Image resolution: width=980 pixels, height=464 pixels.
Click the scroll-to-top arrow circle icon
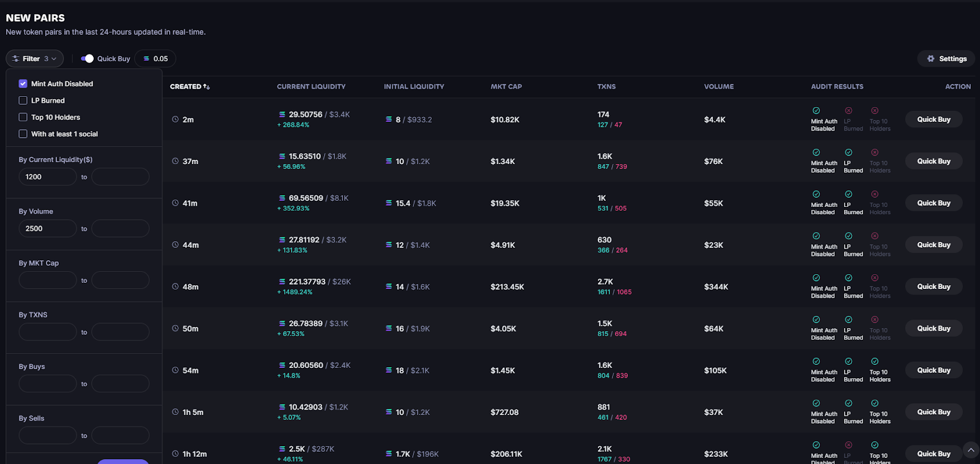pos(971,450)
